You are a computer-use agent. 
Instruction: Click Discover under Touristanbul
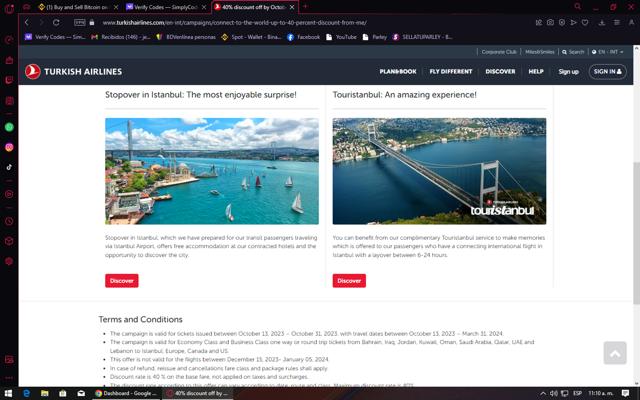tap(349, 281)
